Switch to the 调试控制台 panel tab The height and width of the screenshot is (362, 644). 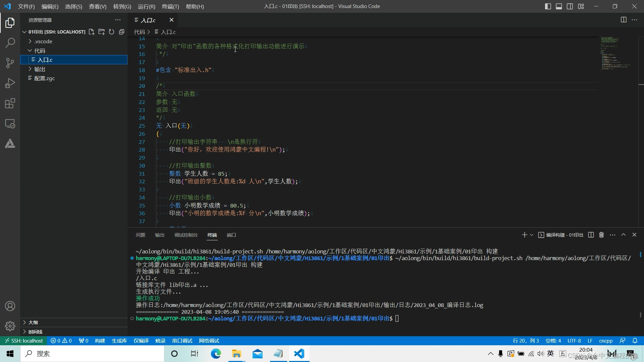click(186, 235)
